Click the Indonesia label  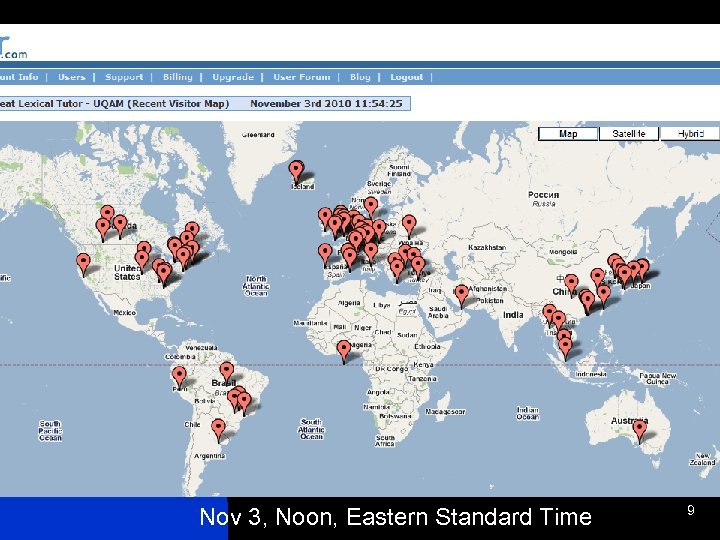[x=591, y=374]
